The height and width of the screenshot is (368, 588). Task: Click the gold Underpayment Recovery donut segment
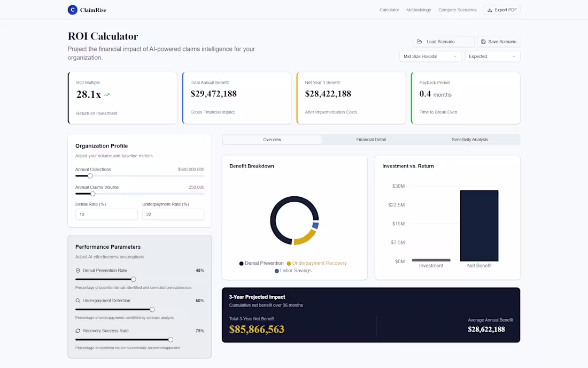pyautogui.click(x=306, y=237)
